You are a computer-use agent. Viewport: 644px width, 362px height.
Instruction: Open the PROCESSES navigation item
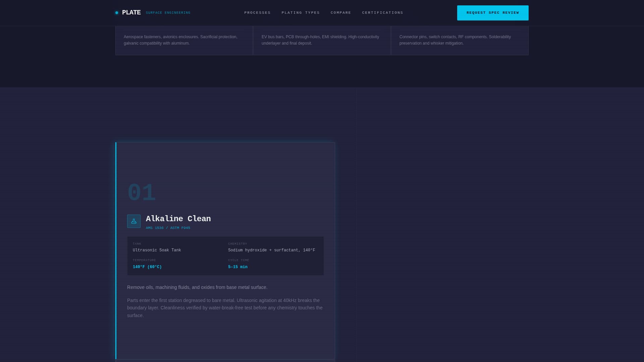tap(257, 13)
